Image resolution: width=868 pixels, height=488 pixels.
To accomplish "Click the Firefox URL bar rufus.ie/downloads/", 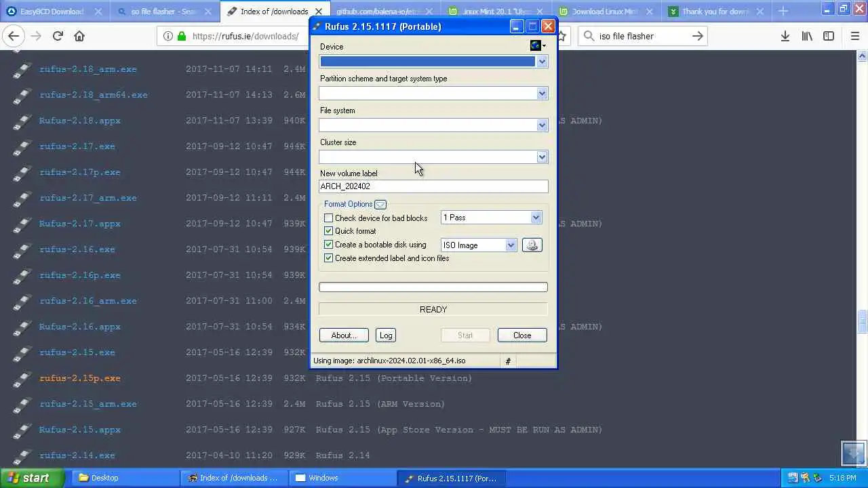I will tap(245, 36).
